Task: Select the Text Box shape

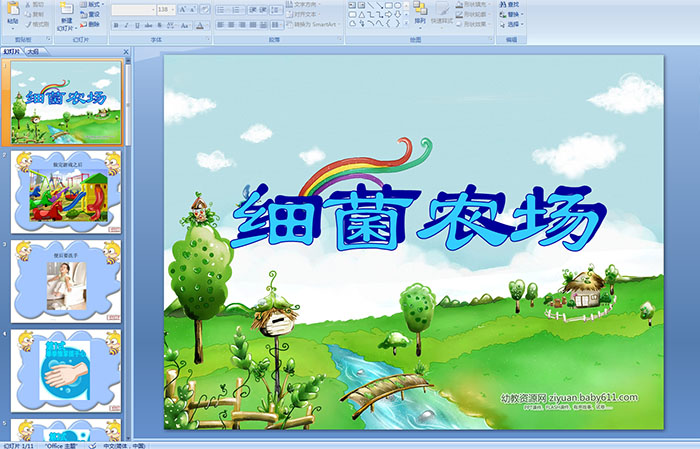Action: [x=352, y=5]
